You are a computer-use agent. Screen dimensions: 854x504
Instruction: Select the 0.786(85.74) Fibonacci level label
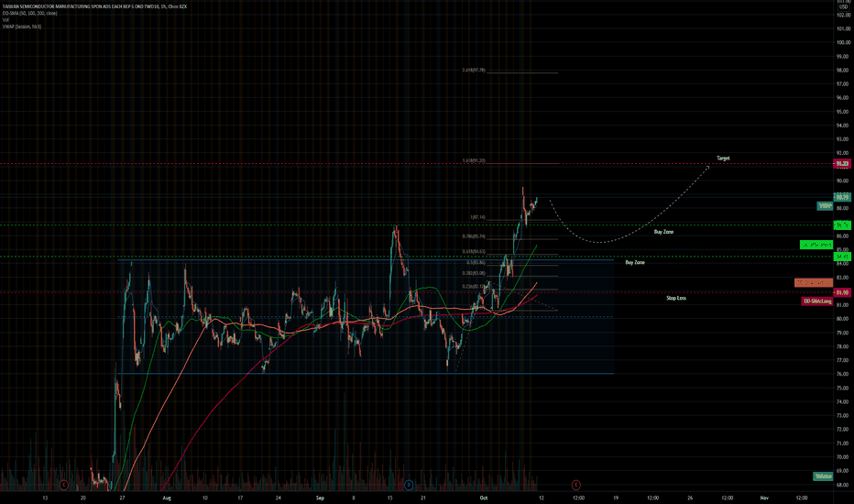click(x=474, y=236)
